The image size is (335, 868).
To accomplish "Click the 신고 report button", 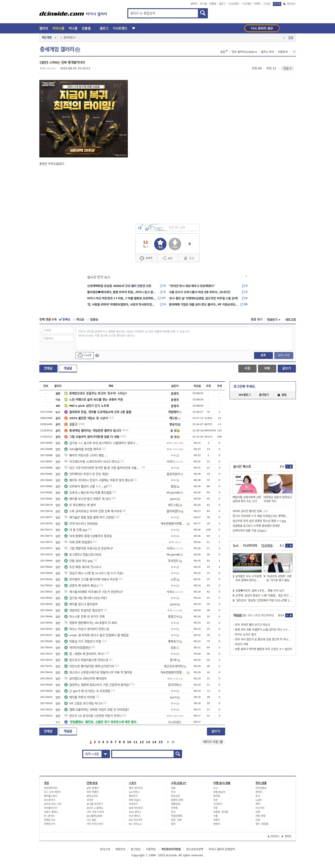I will pyautogui.click(x=189, y=258).
